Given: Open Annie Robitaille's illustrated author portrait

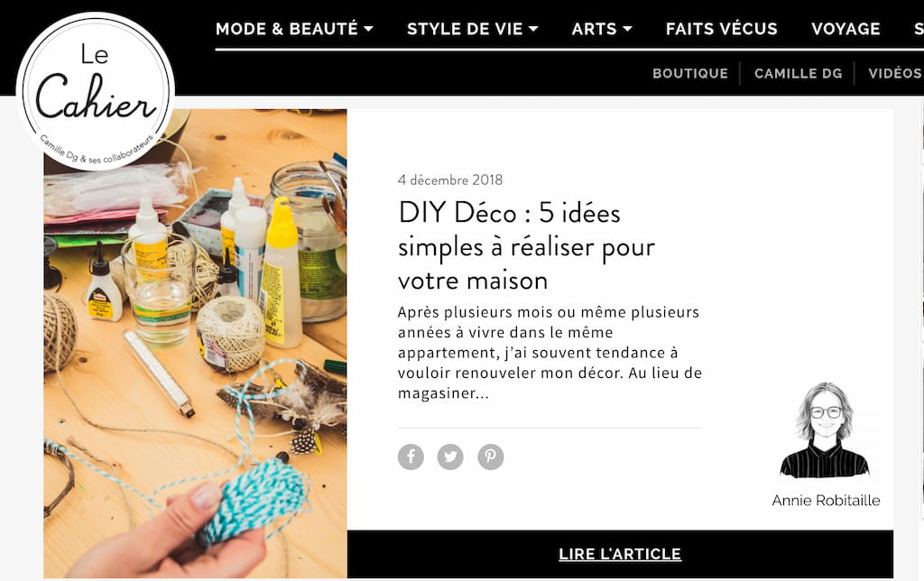Looking at the screenshot, I should [825, 430].
